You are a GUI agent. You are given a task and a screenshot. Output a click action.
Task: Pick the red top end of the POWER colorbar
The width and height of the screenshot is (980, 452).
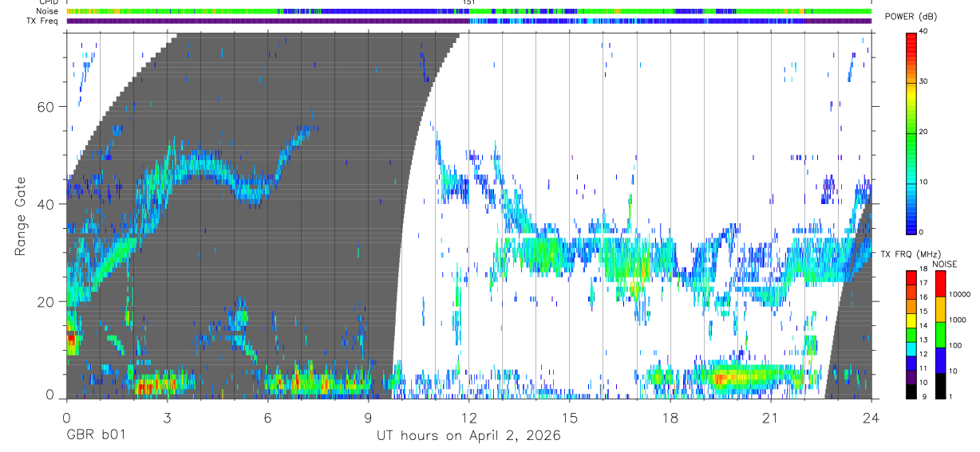(x=911, y=38)
